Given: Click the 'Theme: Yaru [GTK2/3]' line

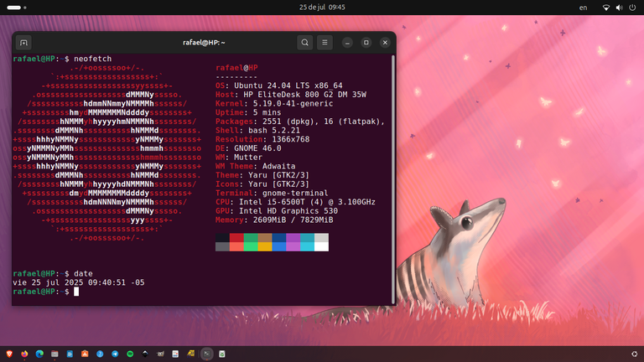Looking at the screenshot, I should [262, 175].
